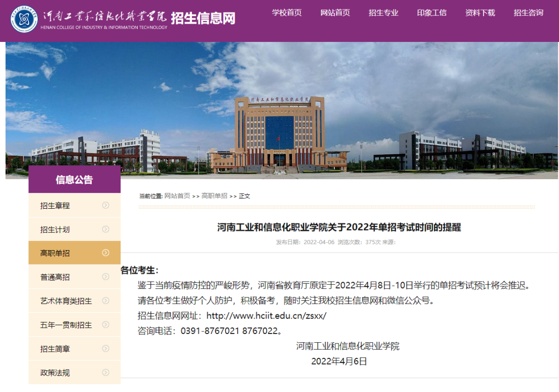Open 学校首页 in top navigation
The image size is (559, 392).
[287, 12]
